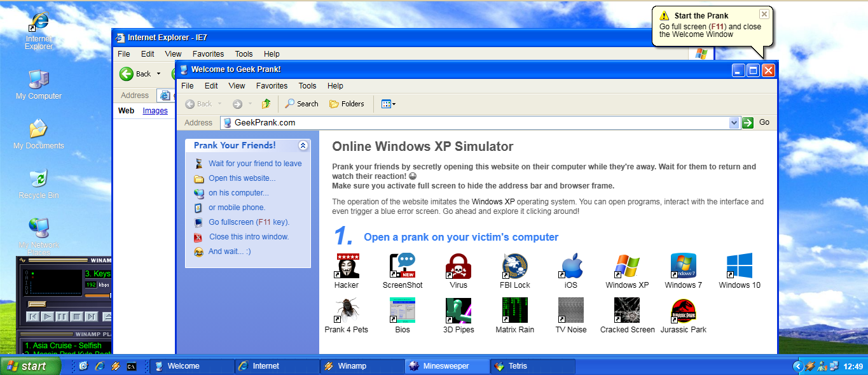
Task: Click Winamp volume slider
Action: coord(99,295)
